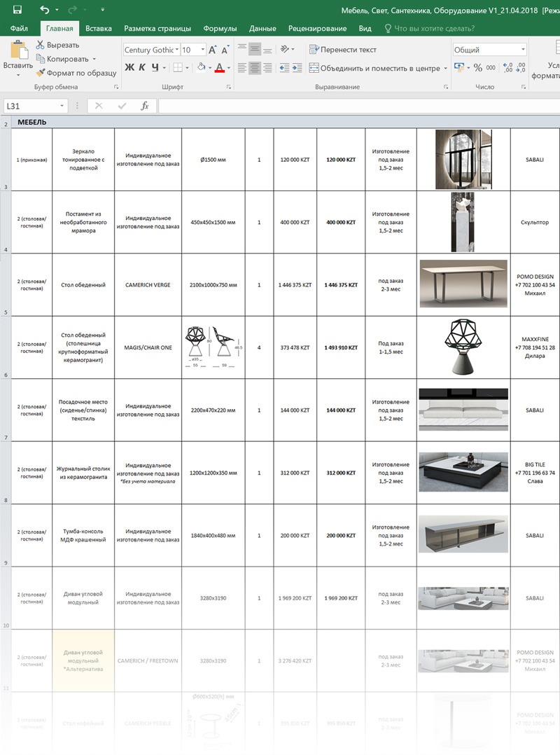Expand the Вставить paste options arrow
Screen dimensions: 560x755
click(x=18, y=76)
